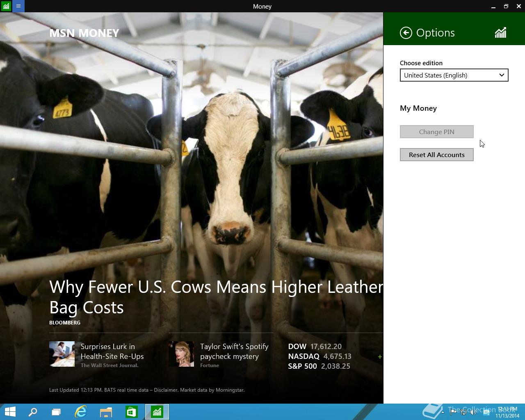Click the Action Center flag tray icon
Image resolution: width=525 pixels, height=420 pixels.
tap(452, 412)
